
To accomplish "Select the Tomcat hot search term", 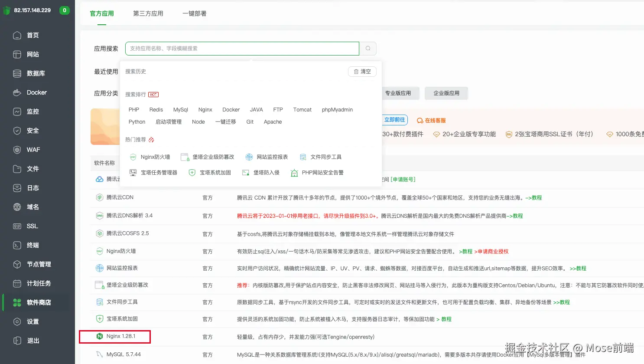I will 302,110.
